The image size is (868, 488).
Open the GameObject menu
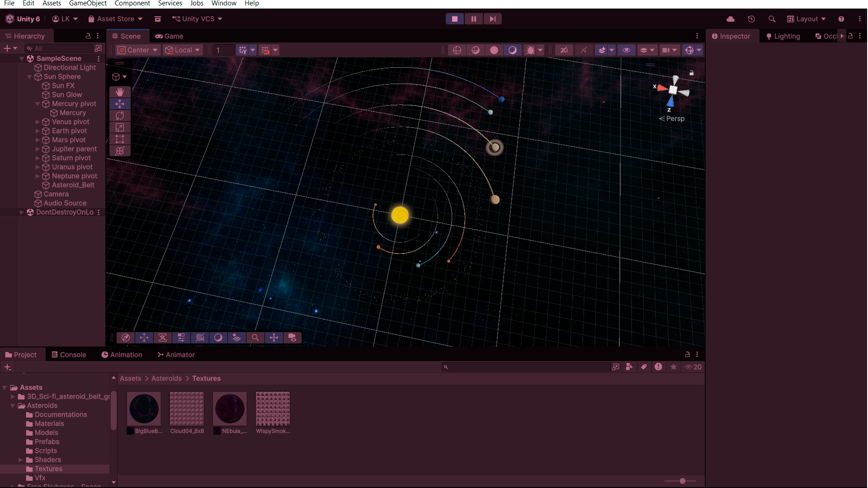[88, 4]
